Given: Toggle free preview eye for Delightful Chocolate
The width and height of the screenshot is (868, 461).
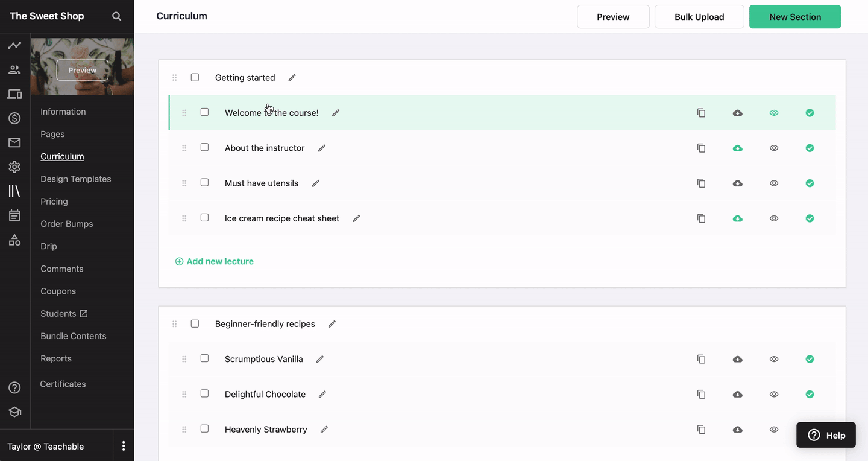Looking at the screenshot, I should tap(774, 394).
